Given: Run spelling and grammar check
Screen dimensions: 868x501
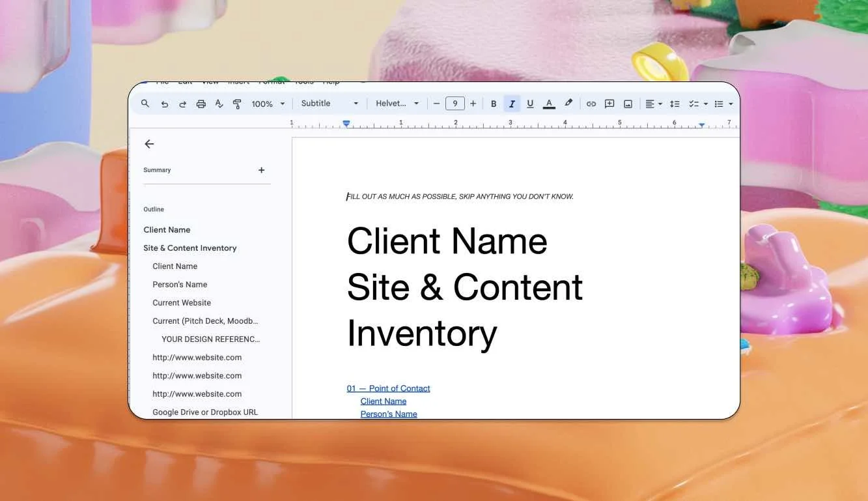Looking at the screenshot, I should 219,104.
